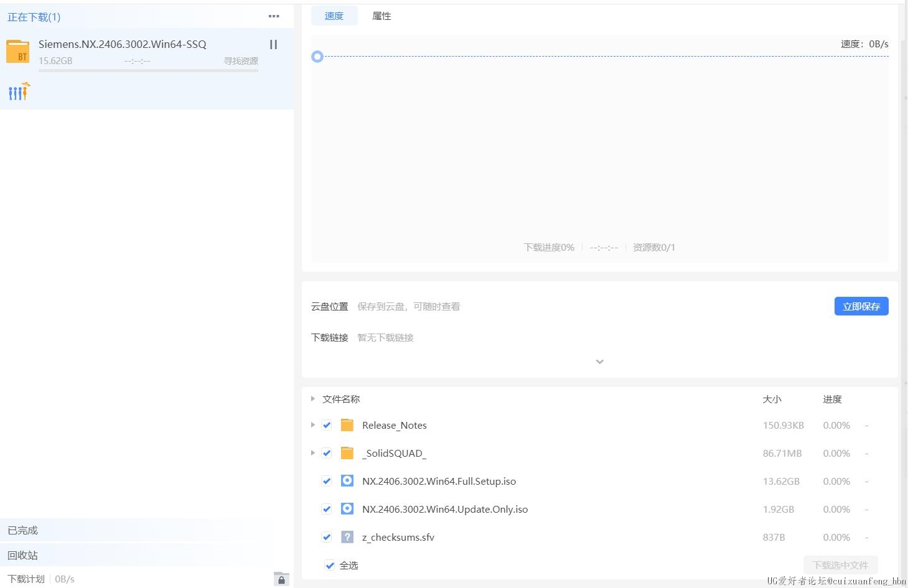Click the Full.Setup.iso disc icon
The height and width of the screenshot is (588, 908).
pos(347,481)
